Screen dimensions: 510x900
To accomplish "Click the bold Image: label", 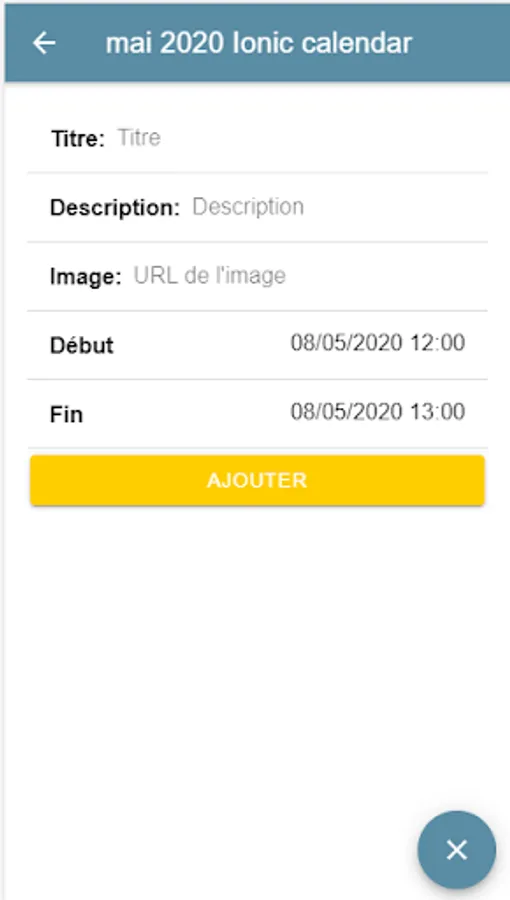I will [x=85, y=277].
